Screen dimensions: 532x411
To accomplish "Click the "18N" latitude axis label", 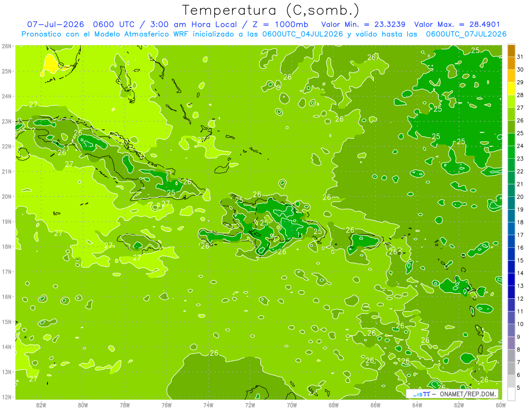I will pyautogui.click(x=6, y=247).
